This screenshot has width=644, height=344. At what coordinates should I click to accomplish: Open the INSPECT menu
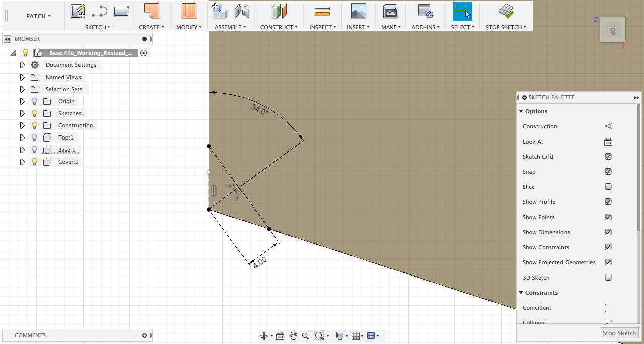coord(321,27)
